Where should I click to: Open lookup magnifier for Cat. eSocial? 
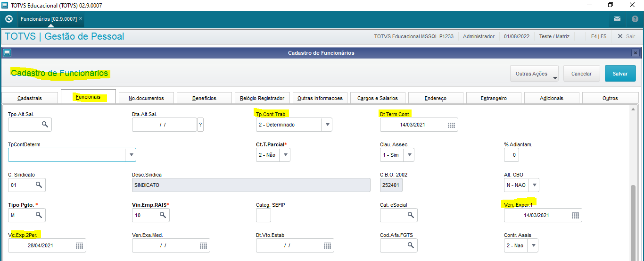(x=411, y=215)
